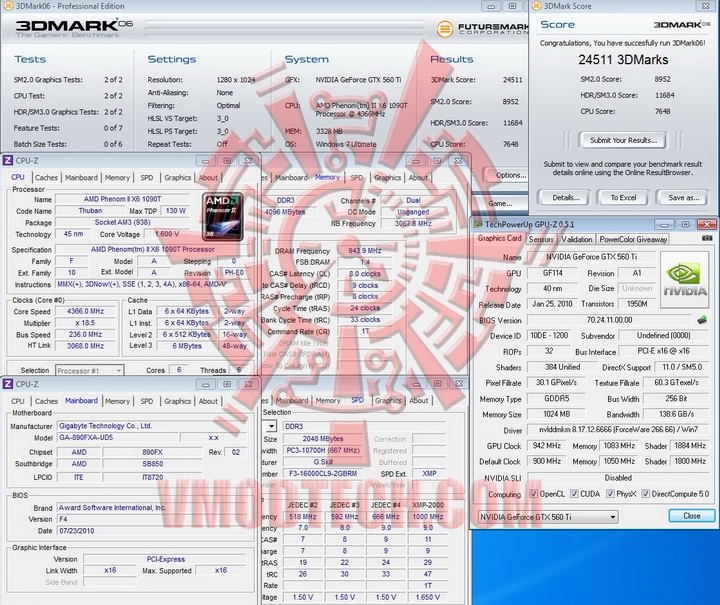720x605 pixels.
Task: Click the AMD Phenom II processor logo
Action: (222, 217)
